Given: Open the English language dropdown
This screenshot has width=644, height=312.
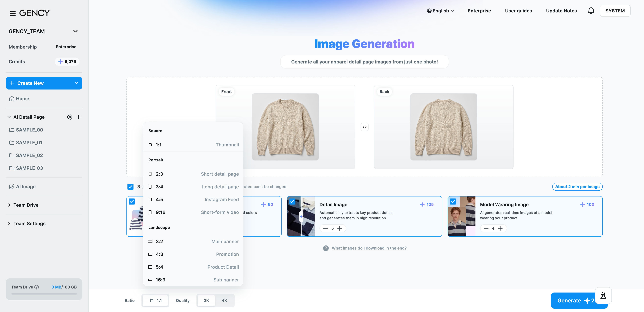Looking at the screenshot, I should 441,11.
